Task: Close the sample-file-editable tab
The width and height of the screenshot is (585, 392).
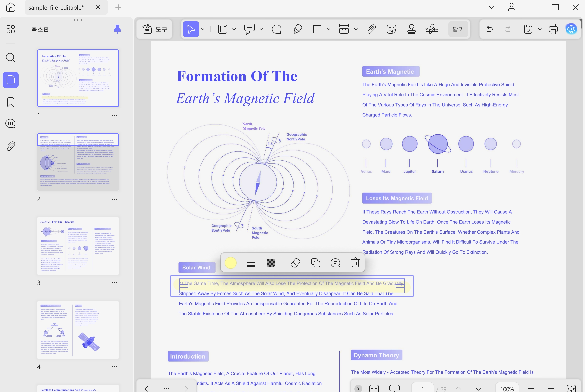Action: (98, 7)
